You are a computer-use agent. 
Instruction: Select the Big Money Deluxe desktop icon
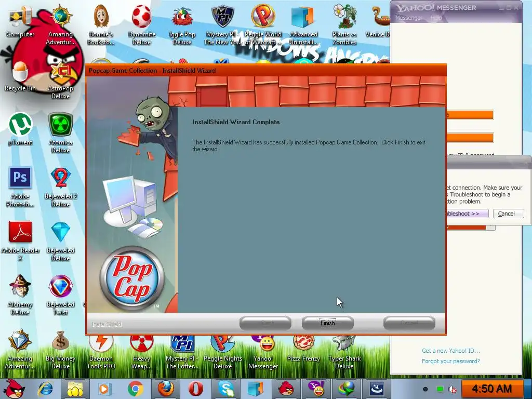pyautogui.click(x=60, y=350)
